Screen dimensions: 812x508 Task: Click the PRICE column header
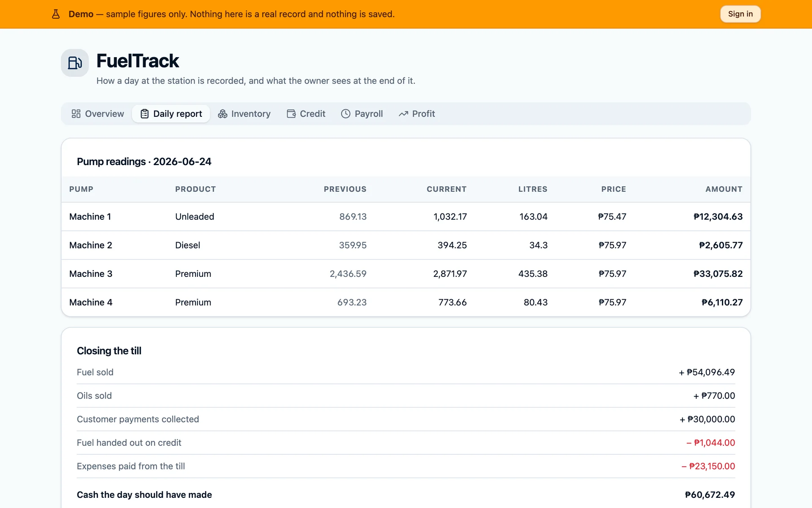point(614,189)
